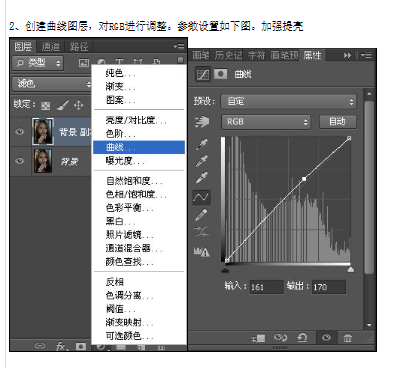Click the Curves adjustment icon in Properties header

click(x=203, y=74)
